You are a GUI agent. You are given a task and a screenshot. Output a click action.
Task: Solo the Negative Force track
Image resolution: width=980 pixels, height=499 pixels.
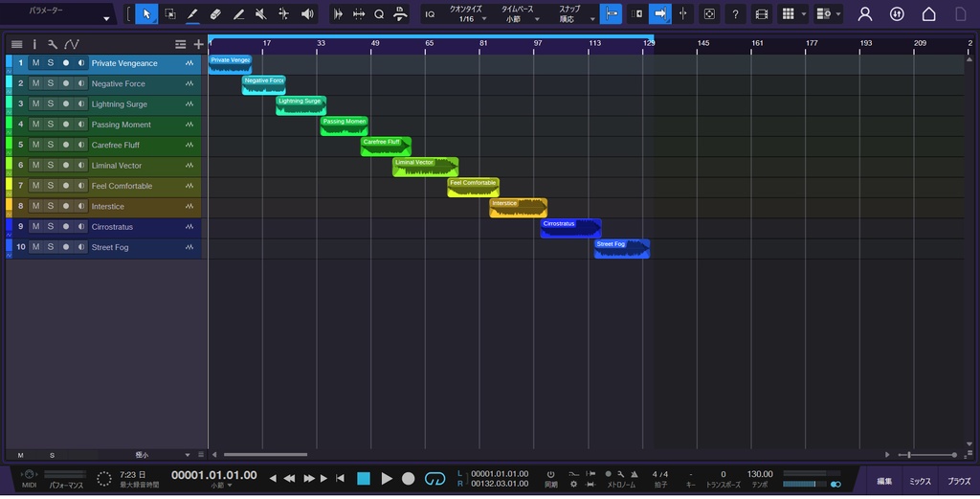click(51, 83)
